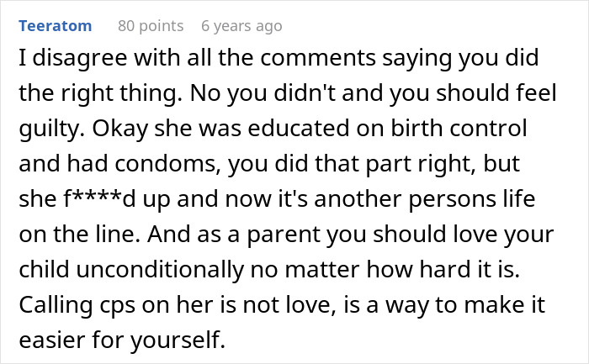Image resolution: width=589 pixels, height=364 pixels.
Task: Click the word 'yourself' in the last line
Action: (178, 340)
